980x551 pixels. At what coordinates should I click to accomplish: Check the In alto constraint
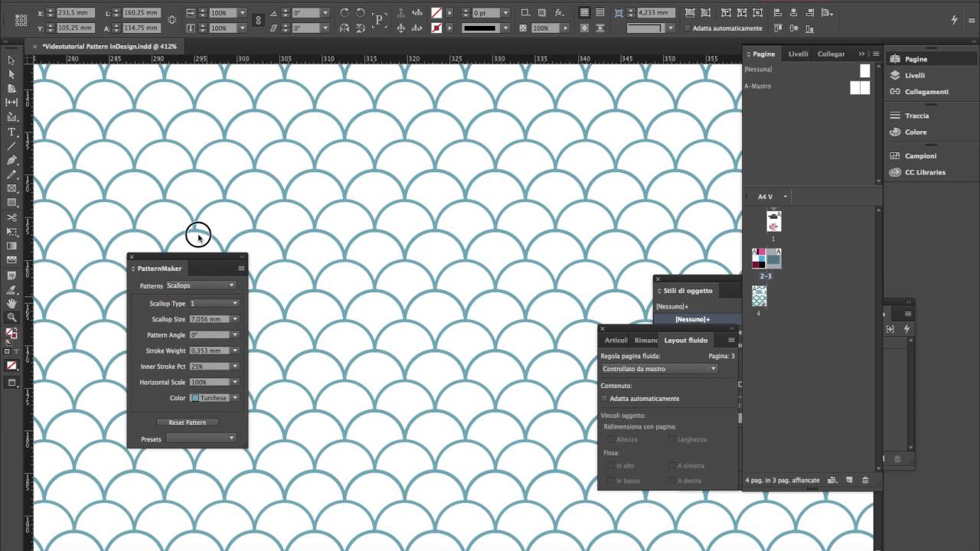tap(610, 465)
